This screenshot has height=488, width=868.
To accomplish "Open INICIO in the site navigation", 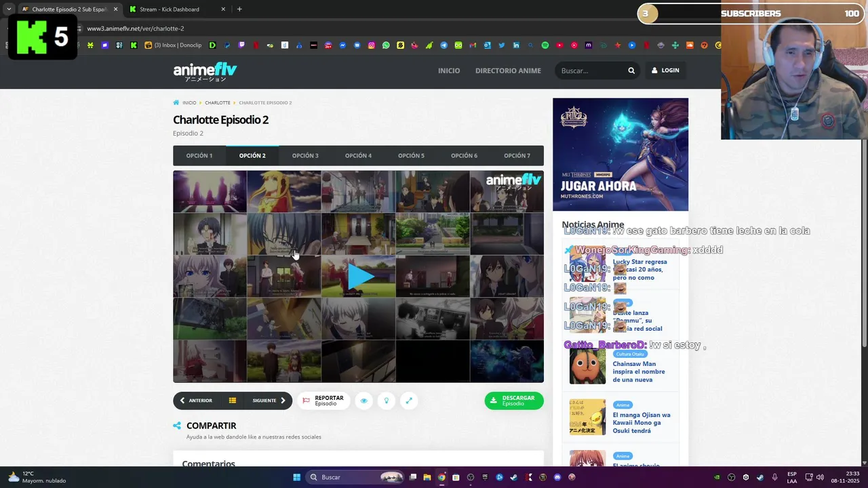I will click(x=449, y=70).
